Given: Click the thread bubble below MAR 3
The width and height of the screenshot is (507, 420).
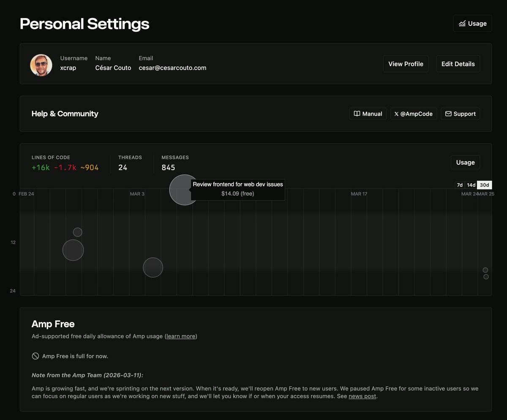Looking at the screenshot, I should click(x=153, y=268).
